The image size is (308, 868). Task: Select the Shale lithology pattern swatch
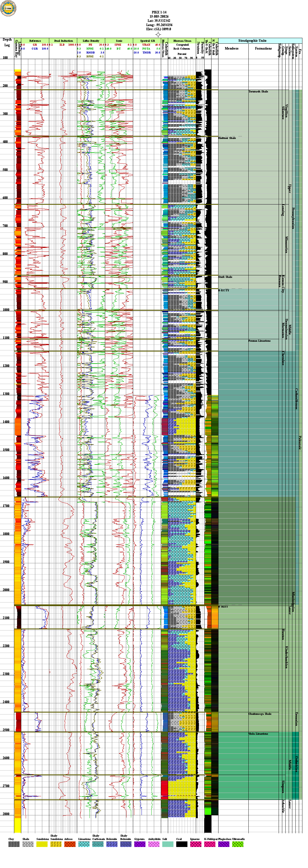(x=28, y=844)
